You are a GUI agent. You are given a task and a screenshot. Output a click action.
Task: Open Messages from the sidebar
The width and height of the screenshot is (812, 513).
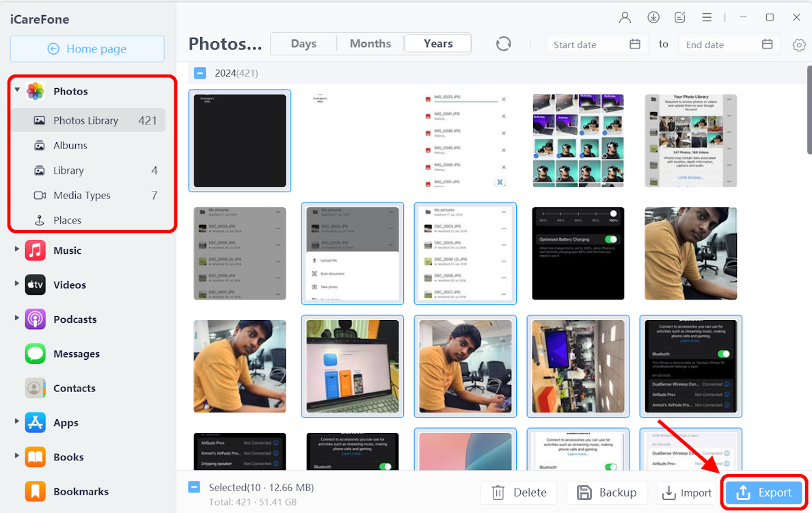point(75,354)
